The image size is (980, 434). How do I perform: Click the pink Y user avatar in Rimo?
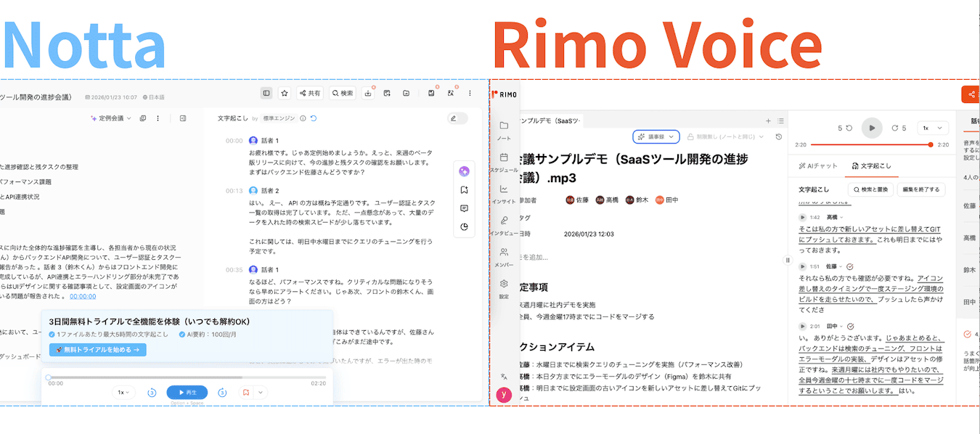tap(504, 395)
